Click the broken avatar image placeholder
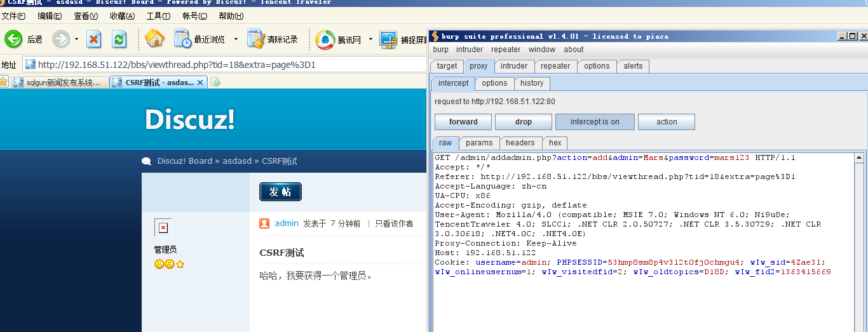 [163, 227]
